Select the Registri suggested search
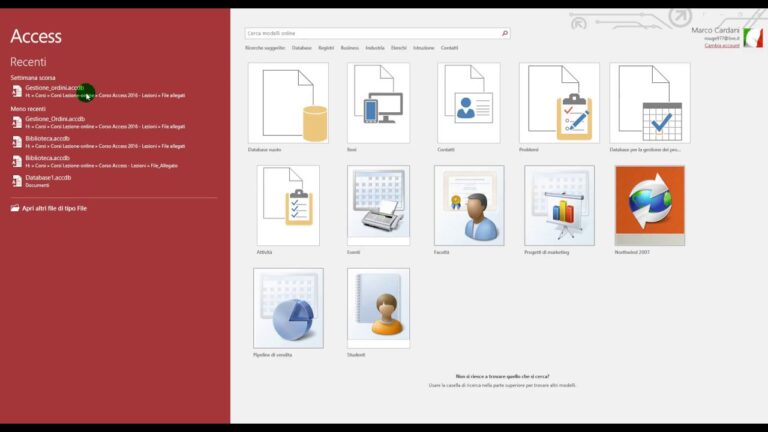 click(326, 48)
